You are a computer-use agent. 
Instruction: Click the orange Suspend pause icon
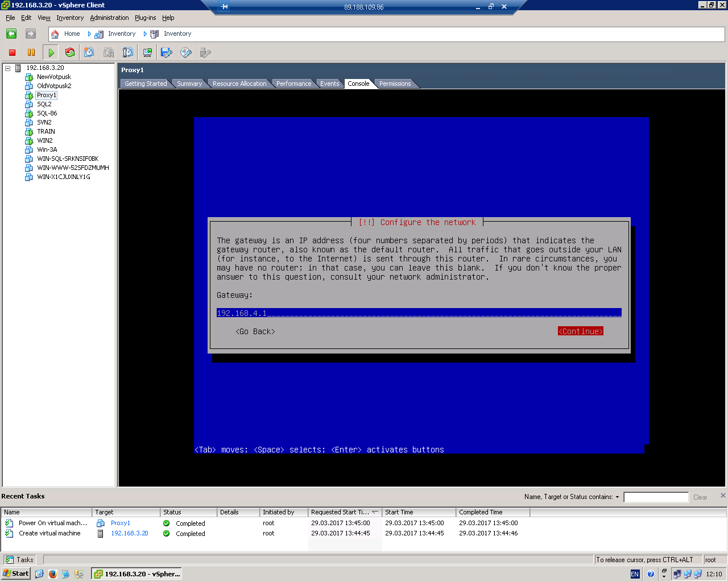tap(31, 52)
